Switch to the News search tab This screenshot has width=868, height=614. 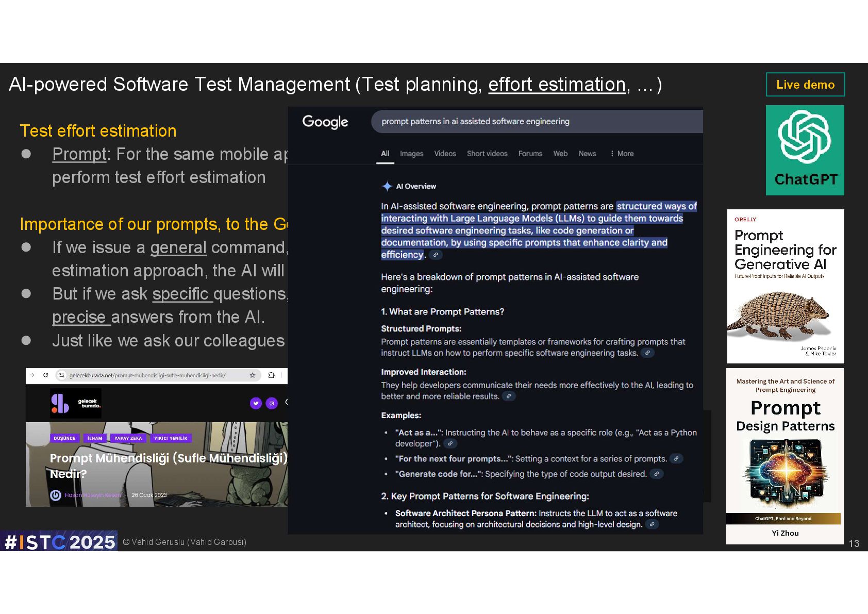[587, 154]
